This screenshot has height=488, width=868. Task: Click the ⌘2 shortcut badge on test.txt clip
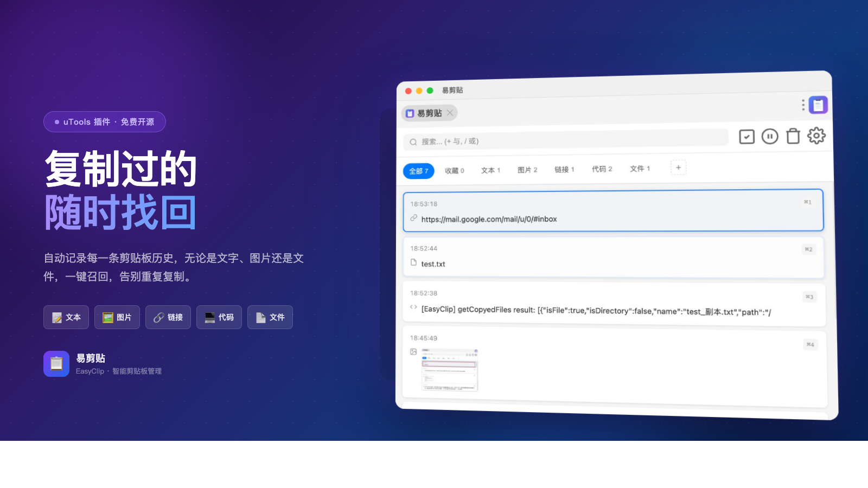(x=808, y=249)
